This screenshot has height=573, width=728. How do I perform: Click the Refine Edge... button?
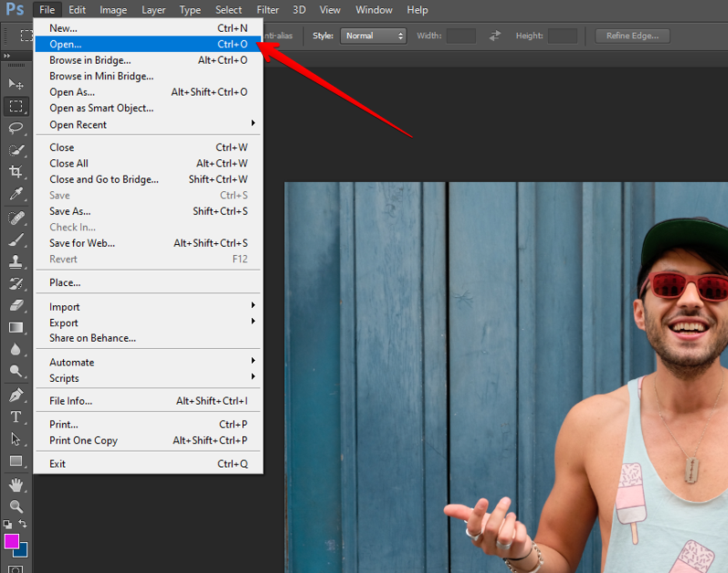click(632, 36)
